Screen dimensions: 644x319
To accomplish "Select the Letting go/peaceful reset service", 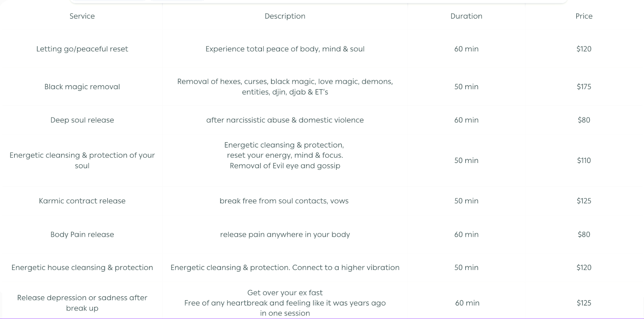I will (x=82, y=49).
